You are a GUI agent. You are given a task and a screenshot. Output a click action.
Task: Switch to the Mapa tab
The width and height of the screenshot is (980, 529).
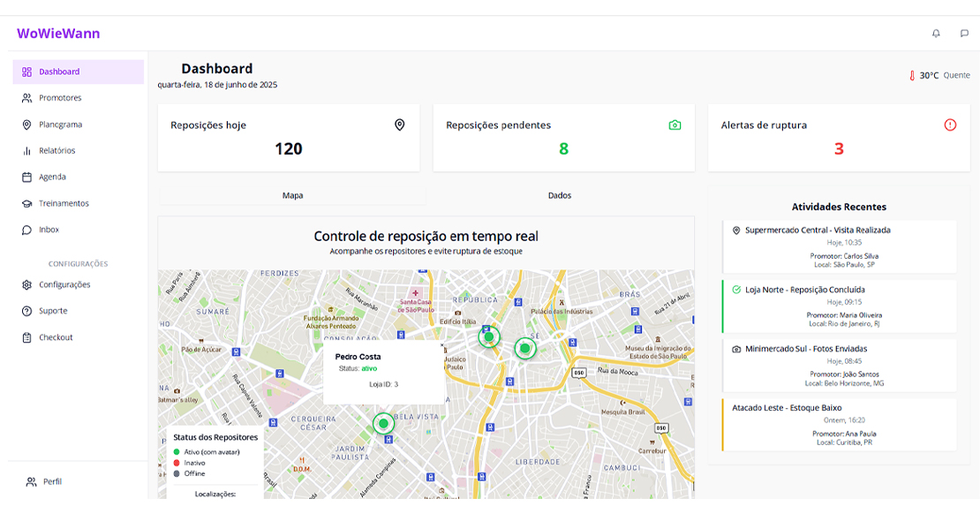292,195
